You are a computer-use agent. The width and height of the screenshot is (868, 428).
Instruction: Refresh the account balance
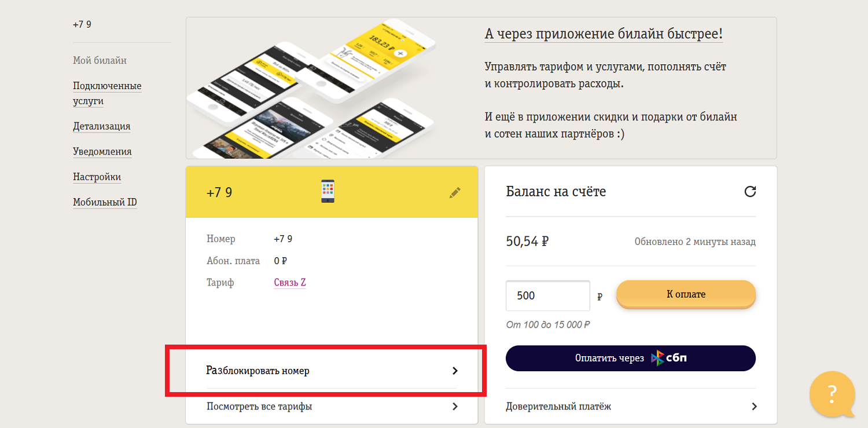(x=750, y=191)
